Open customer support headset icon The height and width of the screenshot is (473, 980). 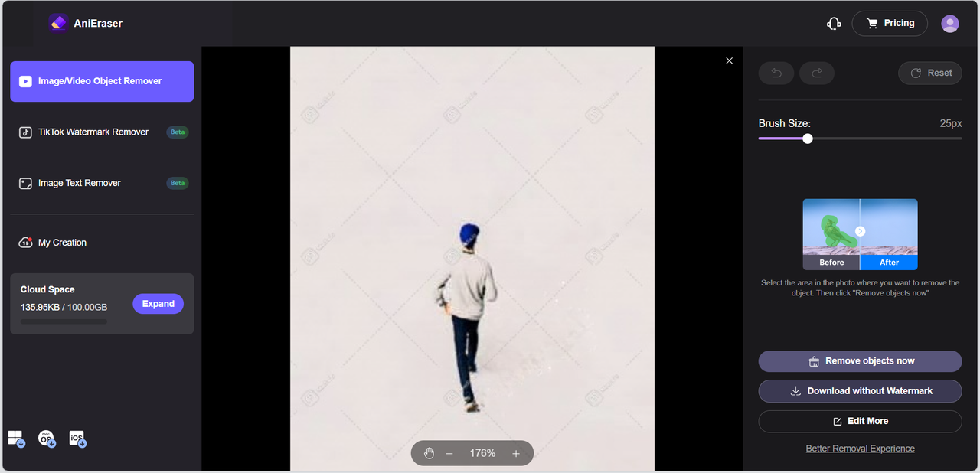tap(834, 24)
